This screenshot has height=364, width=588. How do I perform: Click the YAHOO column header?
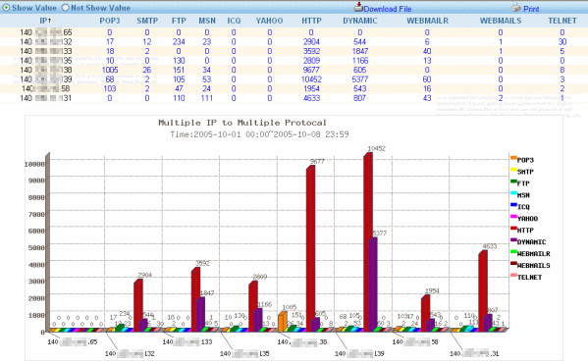(269, 21)
